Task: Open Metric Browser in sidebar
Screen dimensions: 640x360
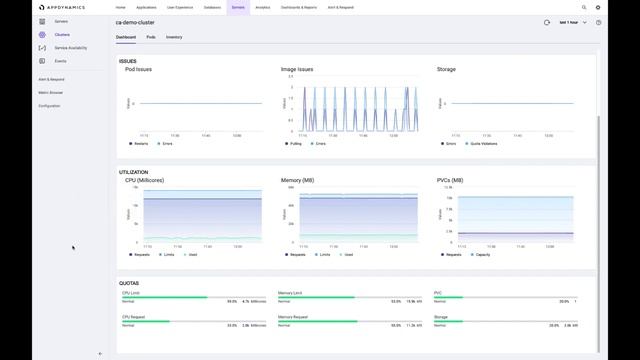Action: coord(51,93)
